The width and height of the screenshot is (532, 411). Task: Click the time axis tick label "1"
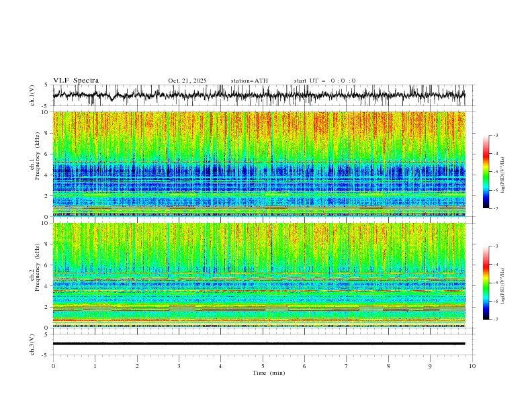pos(95,366)
